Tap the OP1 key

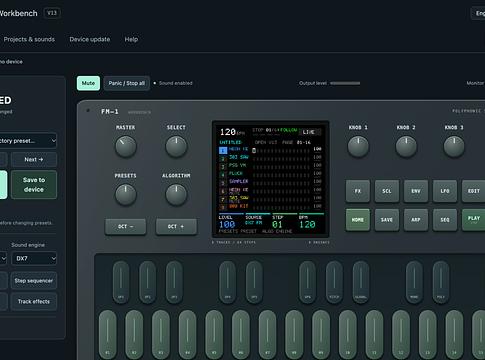pyautogui.click(x=121, y=282)
